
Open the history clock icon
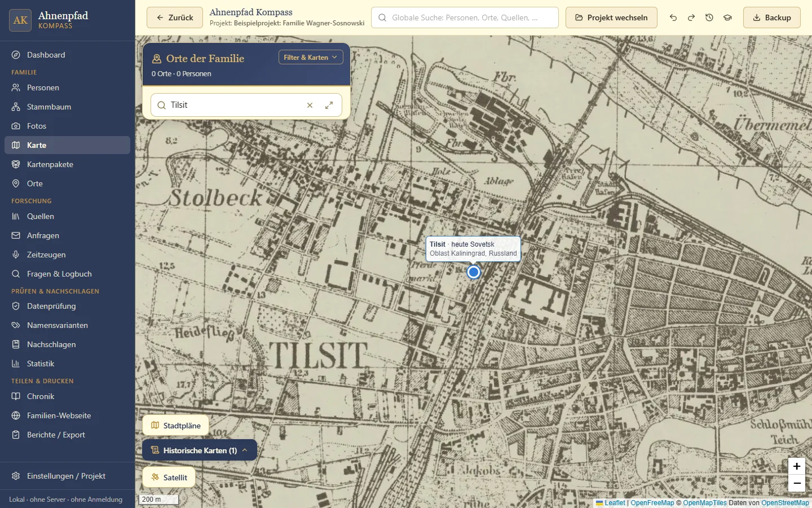pos(709,17)
